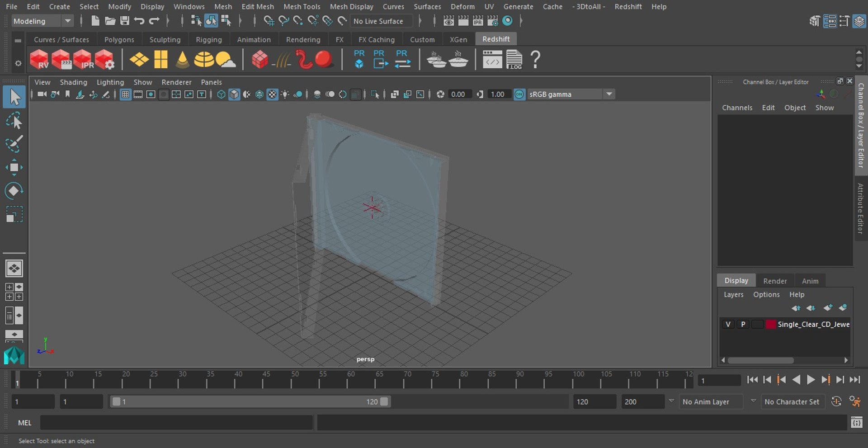
Task: Open scene folder icon
Action: click(x=110, y=21)
